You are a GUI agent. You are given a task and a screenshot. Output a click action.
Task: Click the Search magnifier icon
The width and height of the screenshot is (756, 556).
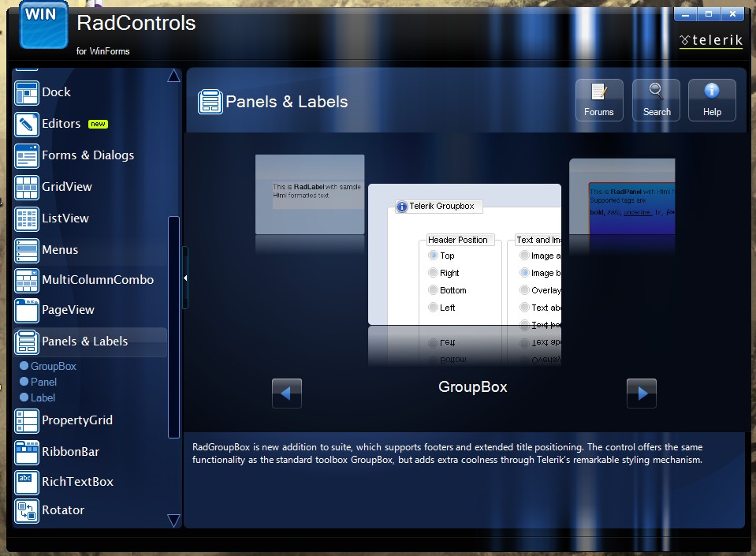pyautogui.click(x=656, y=92)
